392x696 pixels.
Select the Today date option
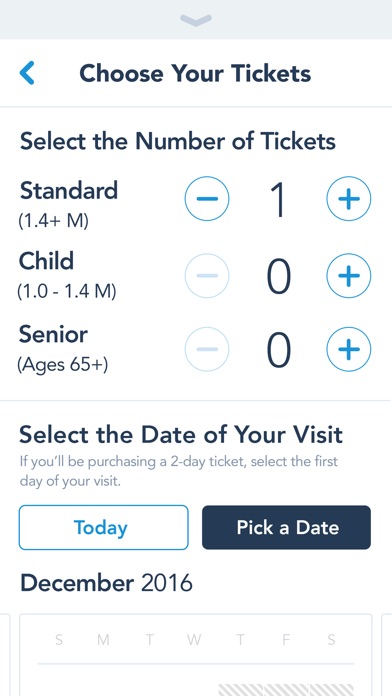(103, 527)
